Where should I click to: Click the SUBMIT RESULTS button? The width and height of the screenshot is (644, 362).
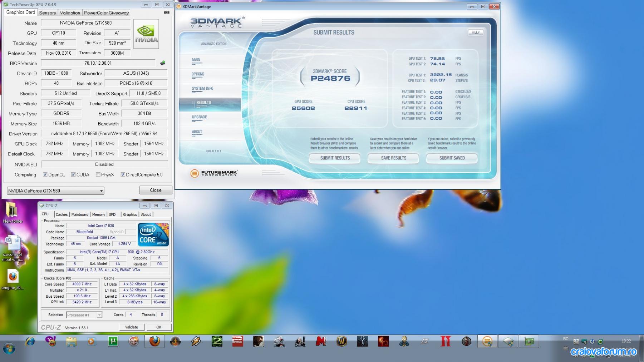[x=335, y=158]
